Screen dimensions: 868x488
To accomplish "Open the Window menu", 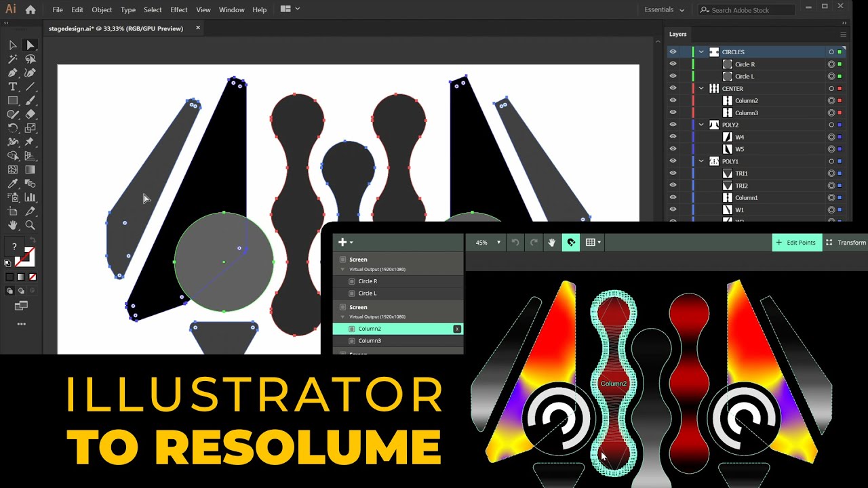I will [x=231, y=10].
